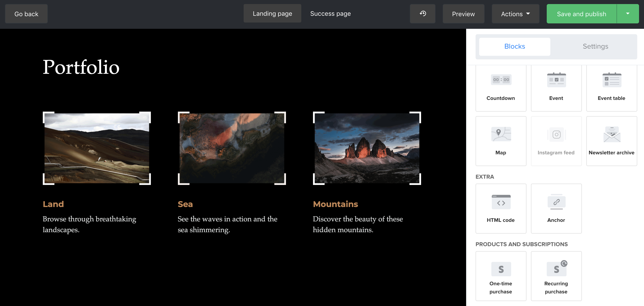Add a Map block
644x306 pixels.
coord(501,141)
